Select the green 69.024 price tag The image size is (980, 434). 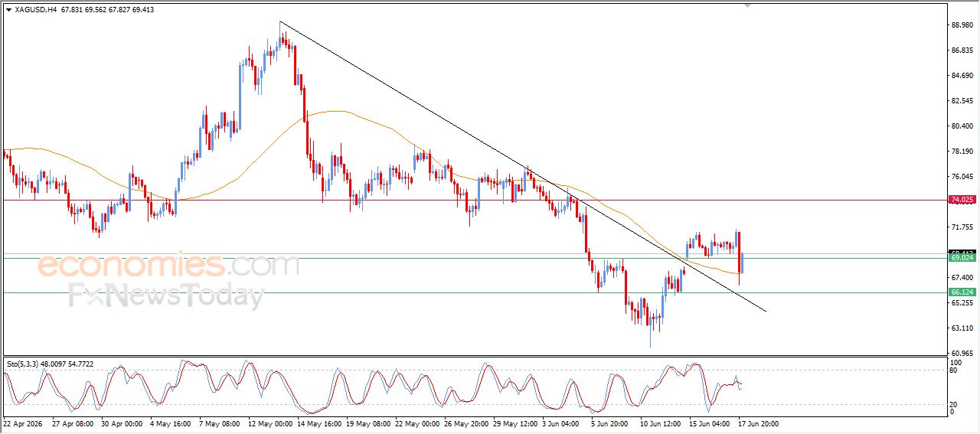[962, 258]
